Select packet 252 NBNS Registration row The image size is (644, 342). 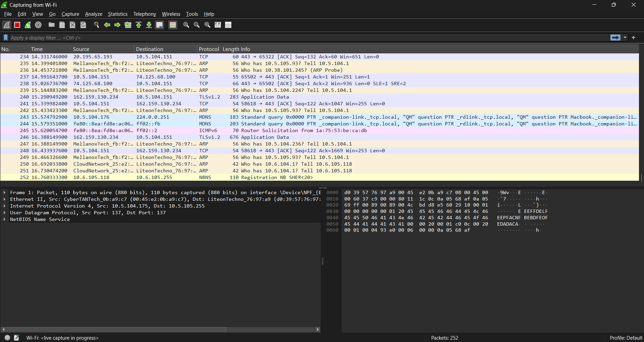pos(319,177)
